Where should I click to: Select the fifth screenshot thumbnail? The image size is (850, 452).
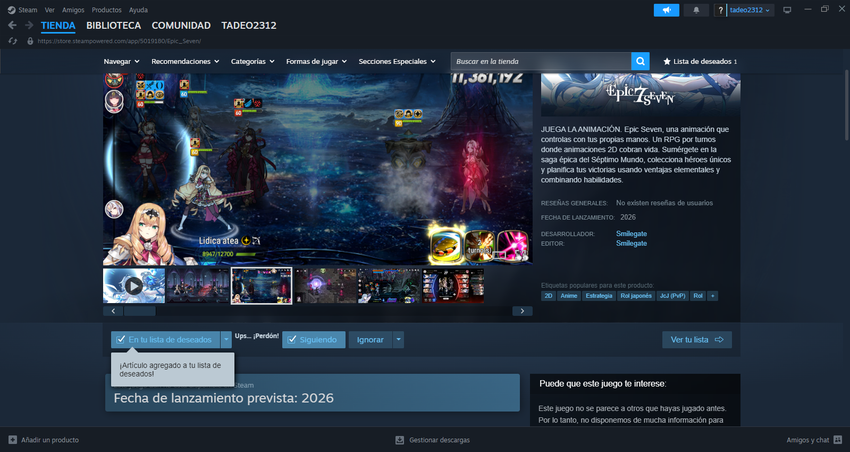[389, 286]
